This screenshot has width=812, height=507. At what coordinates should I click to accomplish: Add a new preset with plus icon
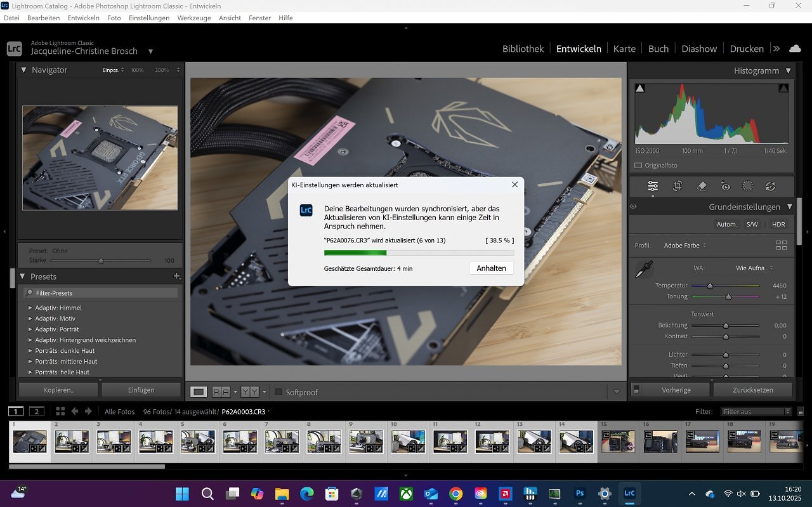tap(177, 276)
